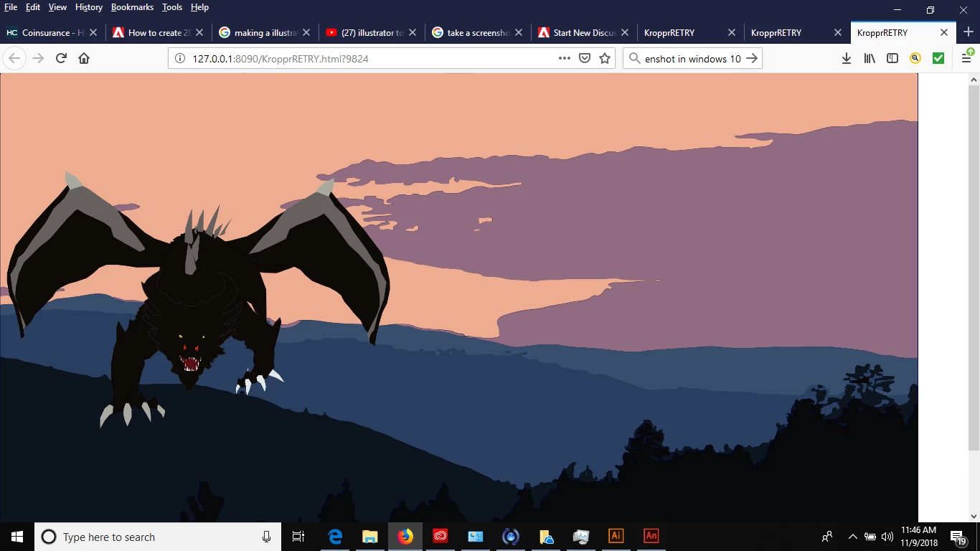
Task: Open battery status in tray
Action: pos(870,537)
